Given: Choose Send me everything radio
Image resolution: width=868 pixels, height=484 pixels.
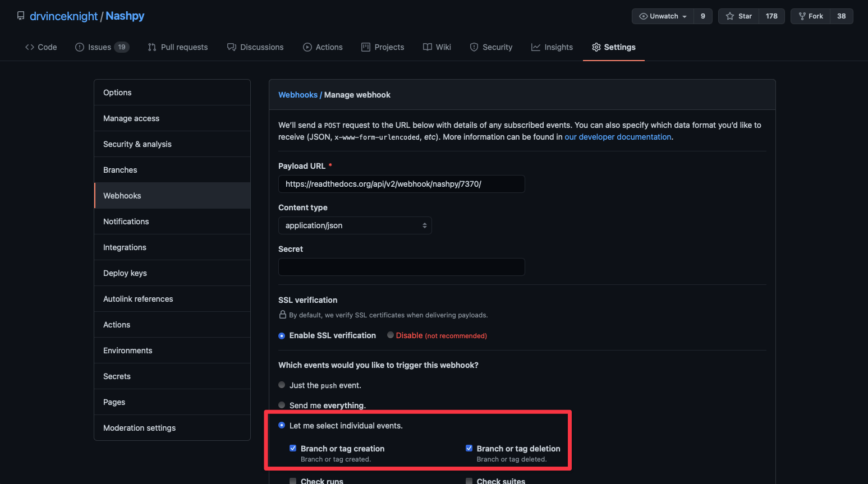Looking at the screenshot, I should [x=282, y=405].
